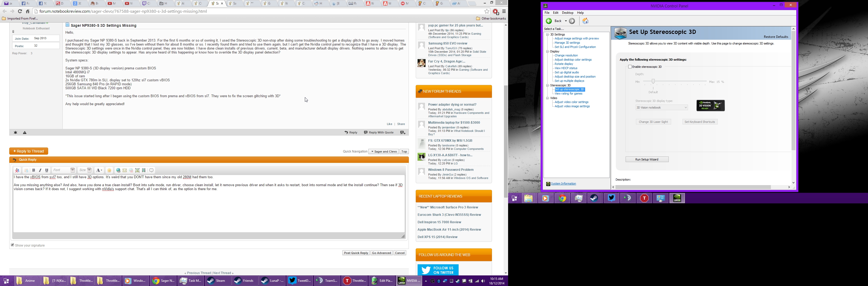868x286 pixels.
Task: Wrap selection in quote tags
Action: pos(152,170)
